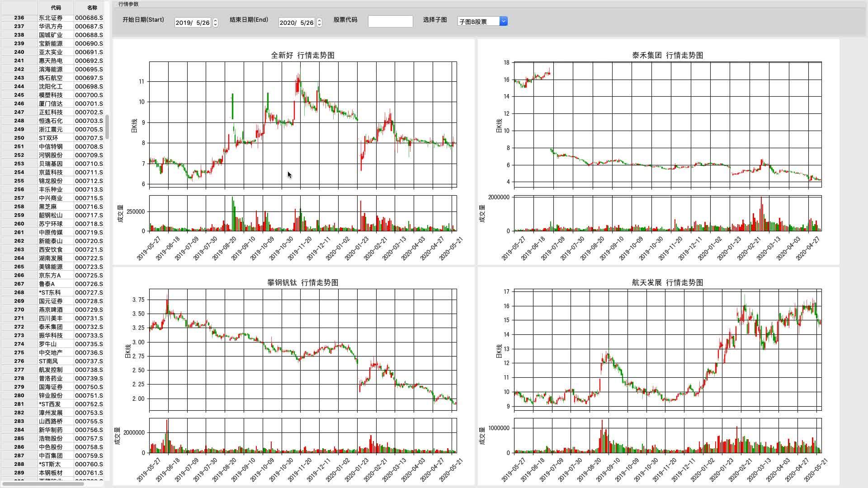Select row 滨海能源 in stock list
The height and width of the screenshot is (488, 868).
[x=52, y=69]
